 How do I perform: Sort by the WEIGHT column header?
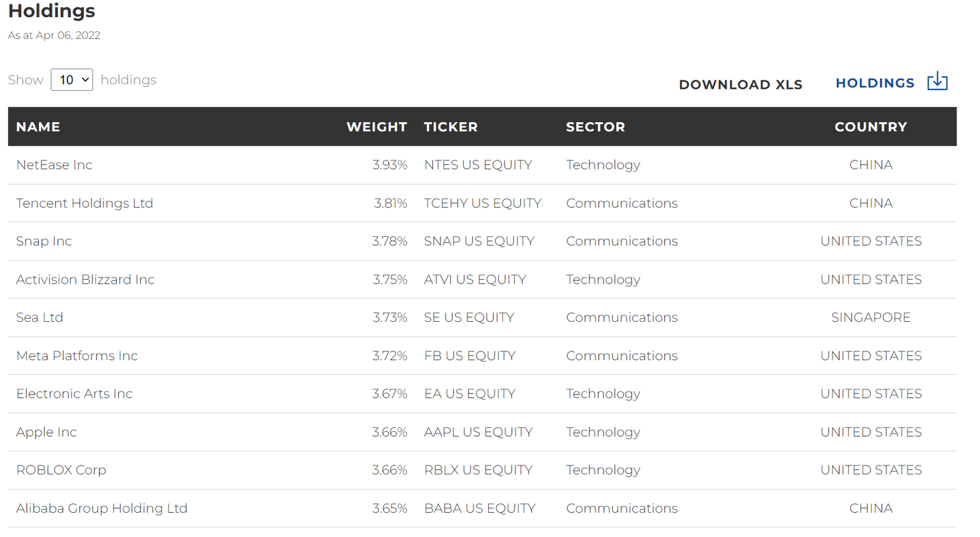(x=376, y=127)
